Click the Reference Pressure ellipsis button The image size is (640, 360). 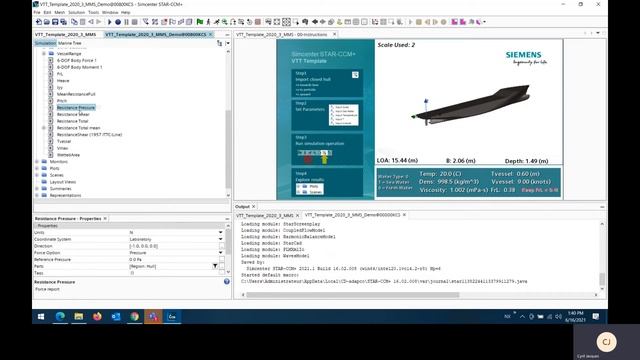222,260
